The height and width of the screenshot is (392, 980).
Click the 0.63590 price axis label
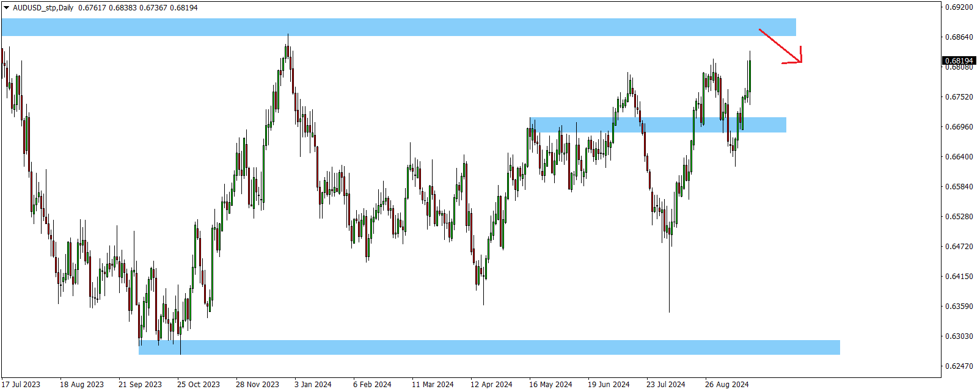point(959,307)
